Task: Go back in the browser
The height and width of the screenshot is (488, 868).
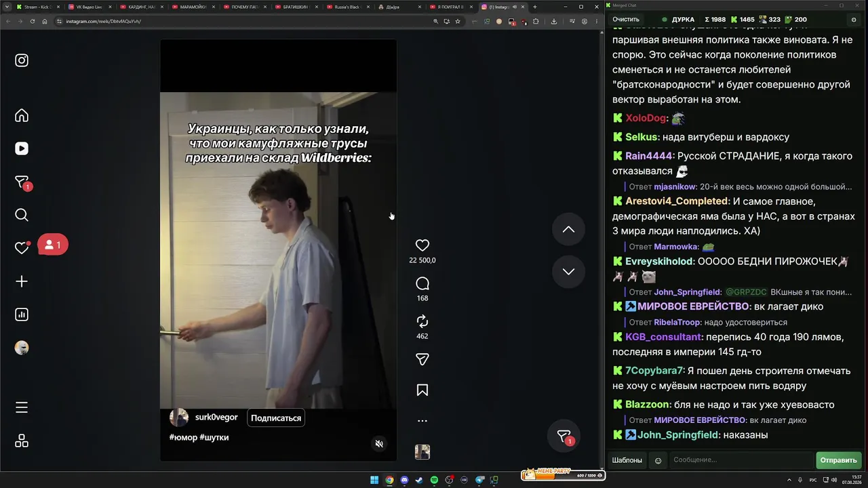Action: point(8,21)
